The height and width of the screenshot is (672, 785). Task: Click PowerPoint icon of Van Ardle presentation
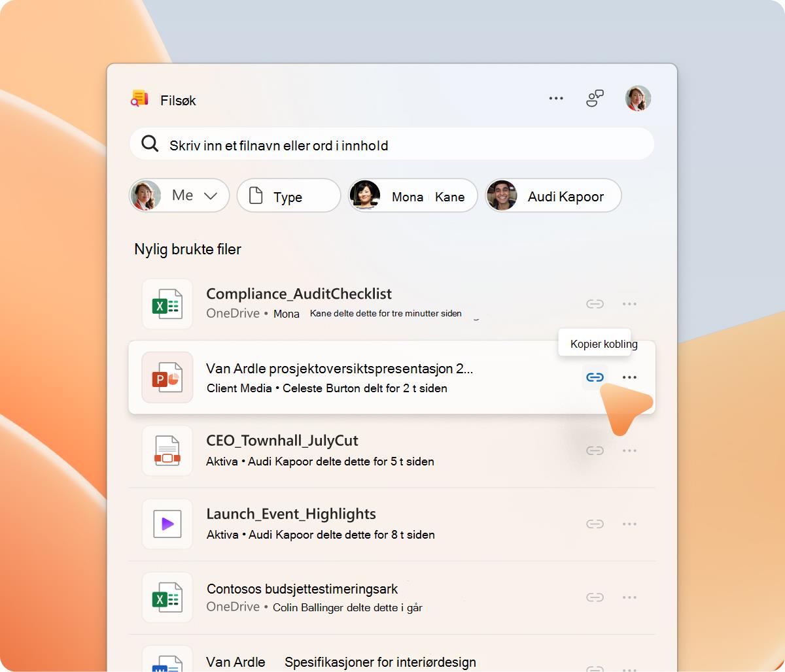point(167,377)
